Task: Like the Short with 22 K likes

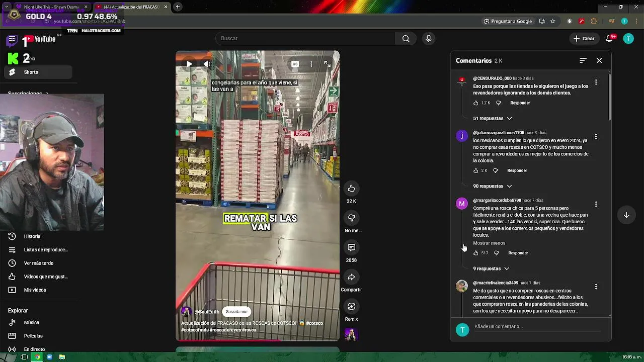Action: click(x=351, y=189)
